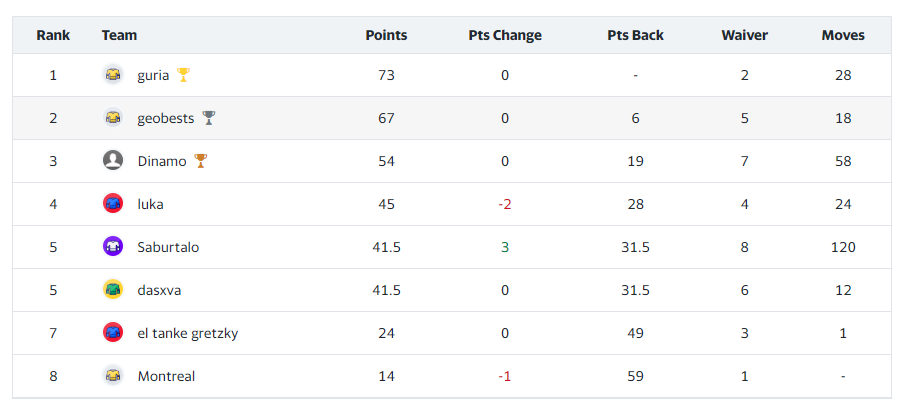Viewport: 907px width, 401px height.
Task: Click the bronze trophy beside Dinamo
Action: tap(201, 161)
